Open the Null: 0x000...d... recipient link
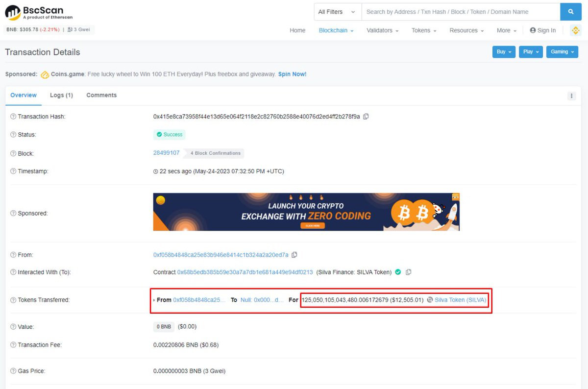 pyautogui.click(x=262, y=300)
